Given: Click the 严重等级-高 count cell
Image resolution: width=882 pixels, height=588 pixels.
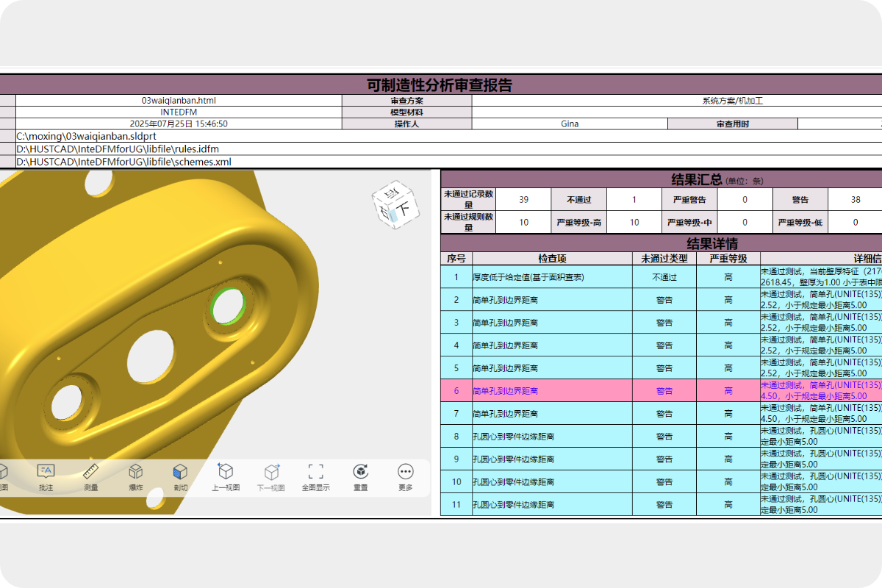Looking at the screenshot, I should tap(634, 222).
